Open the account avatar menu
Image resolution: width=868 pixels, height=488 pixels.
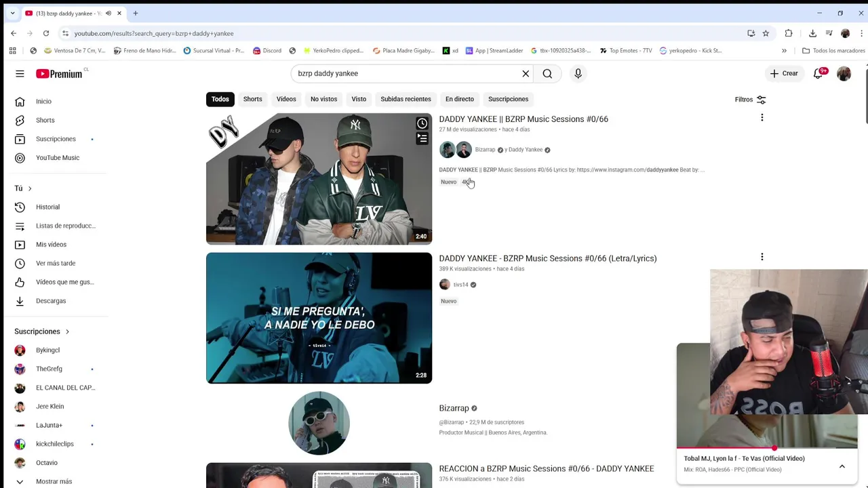point(844,73)
